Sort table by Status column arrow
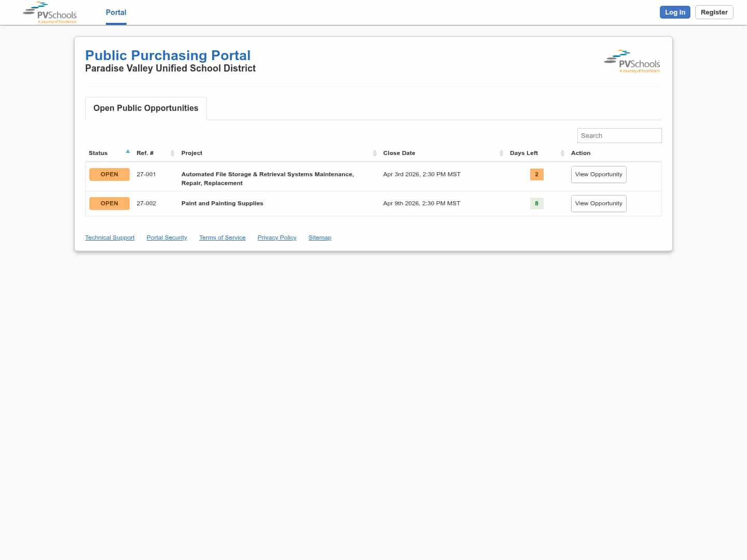This screenshot has height=560, width=747. 128,152
